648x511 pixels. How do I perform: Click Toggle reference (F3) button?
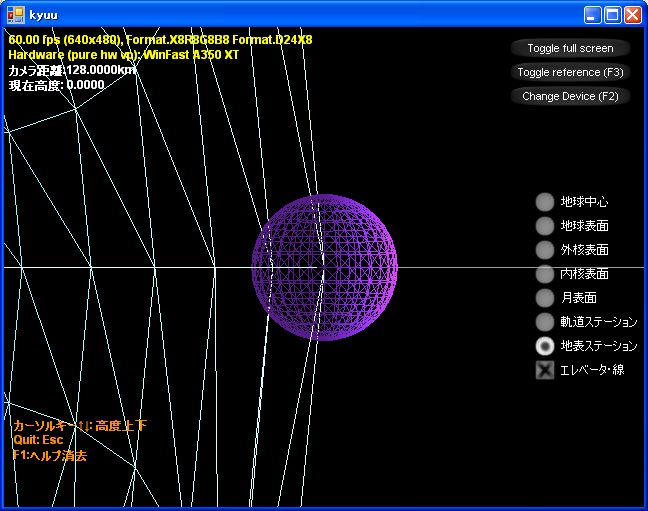point(570,72)
